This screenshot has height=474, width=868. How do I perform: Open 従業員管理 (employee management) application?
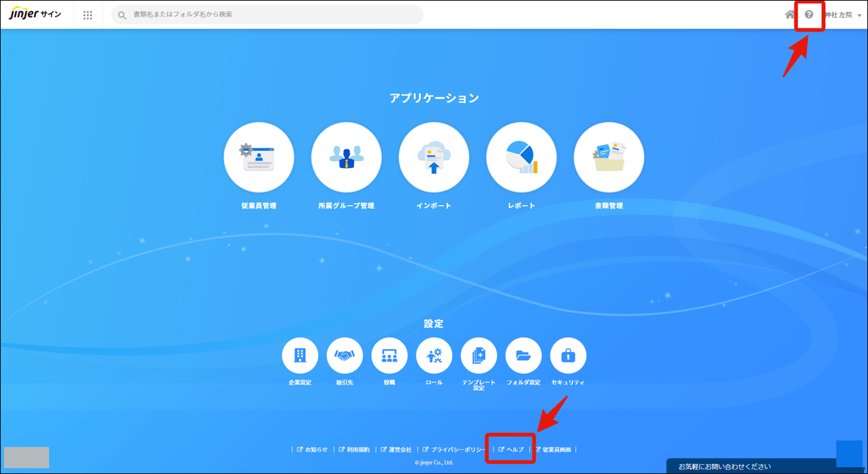(259, 158)
